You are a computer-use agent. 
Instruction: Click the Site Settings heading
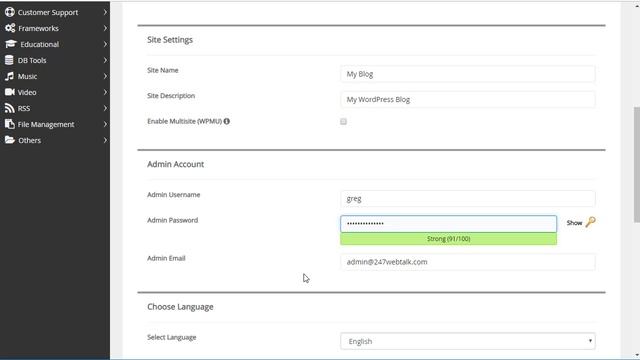(170, 40)
